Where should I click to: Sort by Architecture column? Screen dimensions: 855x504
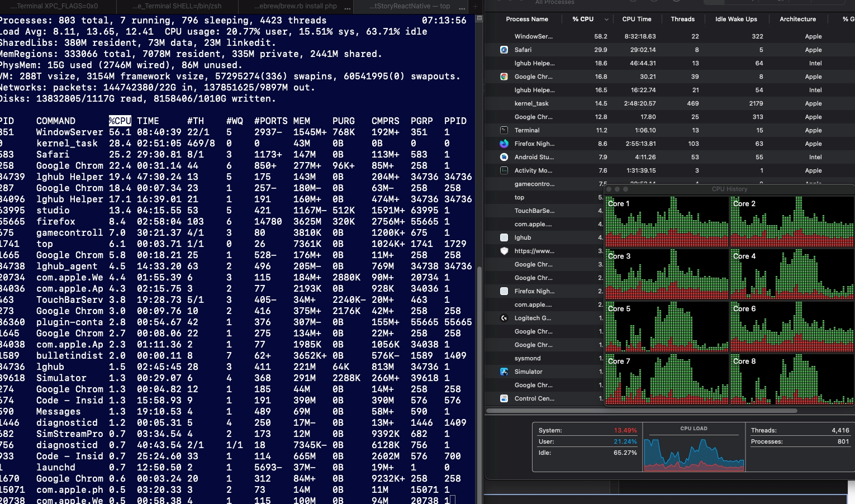pos(797,19)
